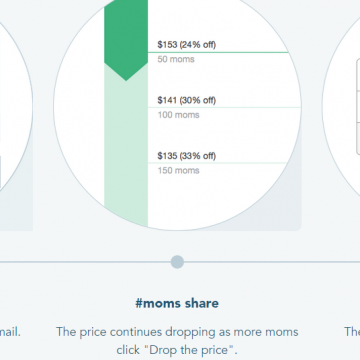Click the 150 moms label

click(179, 171)
